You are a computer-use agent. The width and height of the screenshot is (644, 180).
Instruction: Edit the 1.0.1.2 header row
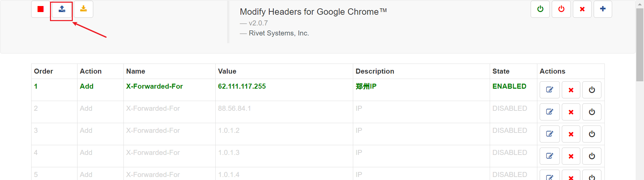(549, 134)
